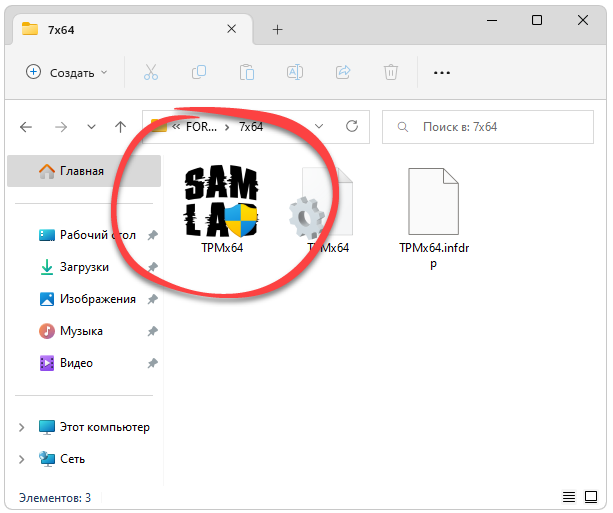Expand the chevron between FOR... and 7x64
613x513 pixels.
(227, 127)
